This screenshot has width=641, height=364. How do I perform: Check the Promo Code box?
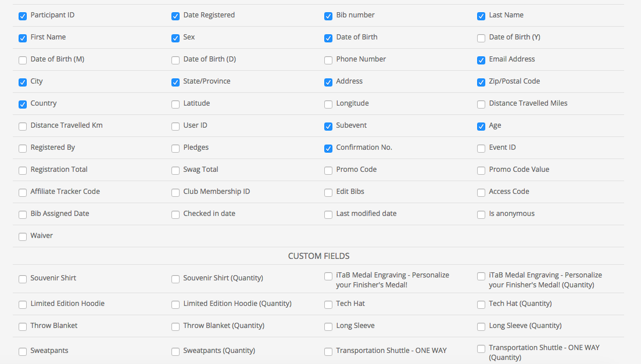[328, 171]
